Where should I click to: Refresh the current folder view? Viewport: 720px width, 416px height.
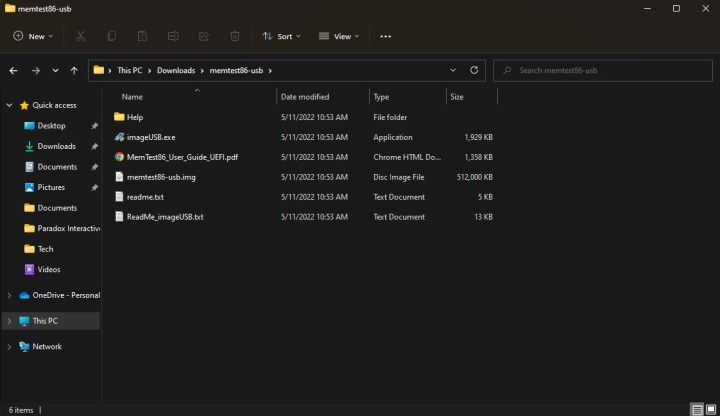click(x=474, y=71)
